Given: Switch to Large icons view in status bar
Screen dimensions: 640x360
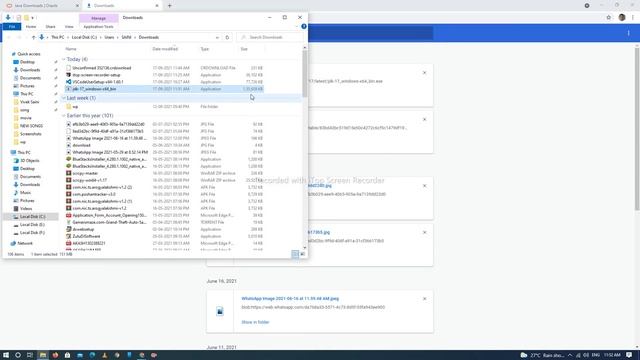Looking at the screenshot, I should pyautogui.click(x=302, y=254).
